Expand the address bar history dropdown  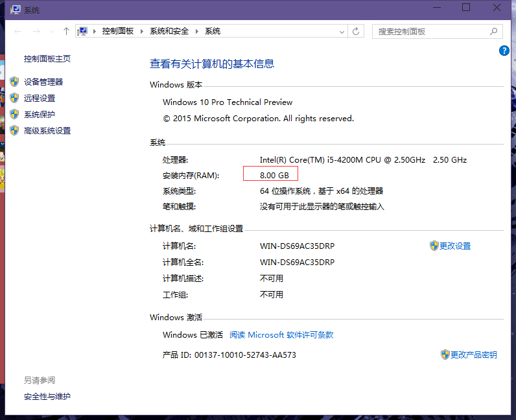342,32
